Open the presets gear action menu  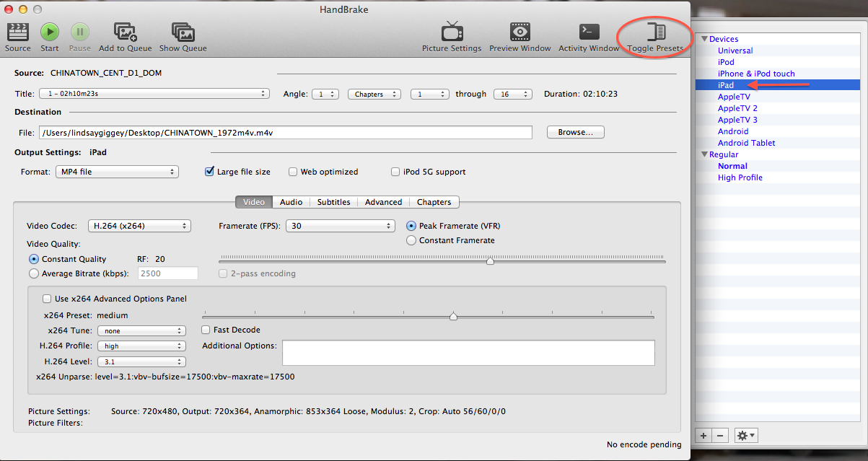[745, 436]
